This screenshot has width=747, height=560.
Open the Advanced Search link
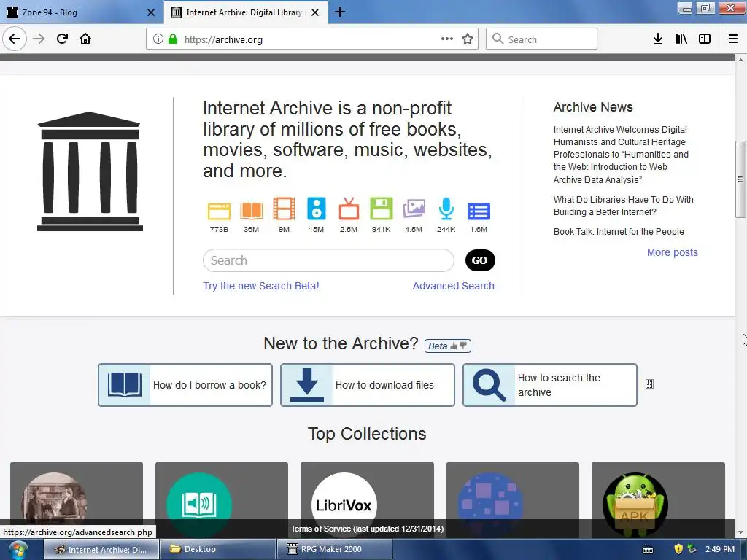point(454,286)
